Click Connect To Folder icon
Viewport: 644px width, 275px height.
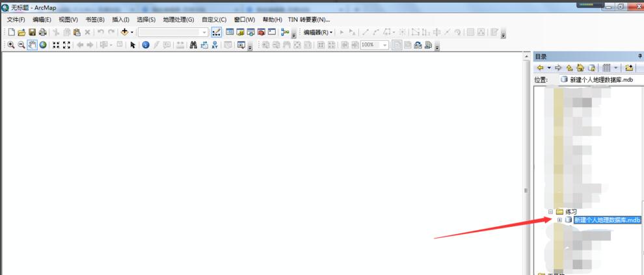click(628, 68)
